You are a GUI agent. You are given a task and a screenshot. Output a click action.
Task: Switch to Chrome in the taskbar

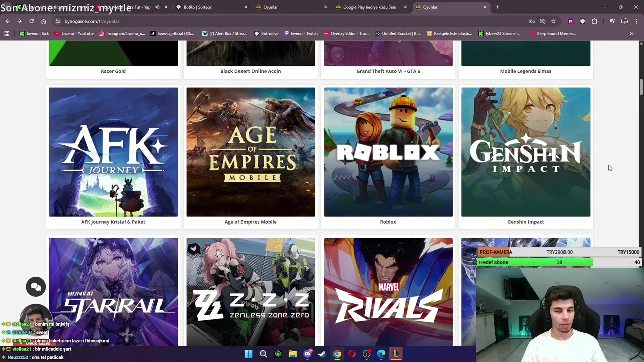point(337,354)
